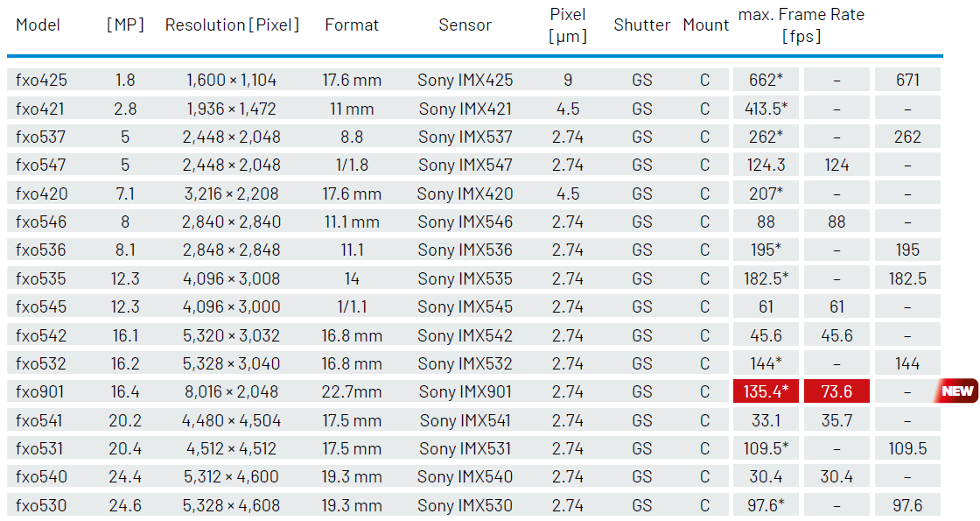The height and width of the screenshot is (521, 980).
Task: Click the Model column header
Action: pos(38,25)
